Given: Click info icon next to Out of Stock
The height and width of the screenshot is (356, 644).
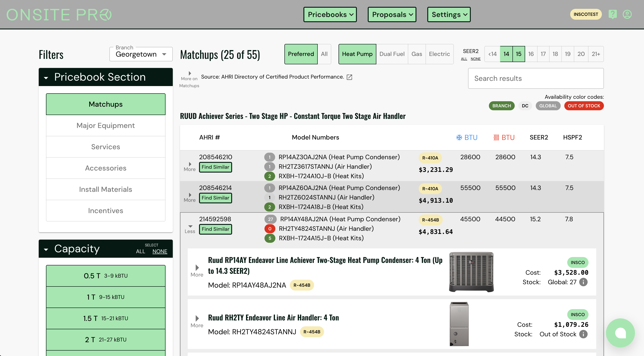Looking at the screenshot, I should [x=583, y=334].
